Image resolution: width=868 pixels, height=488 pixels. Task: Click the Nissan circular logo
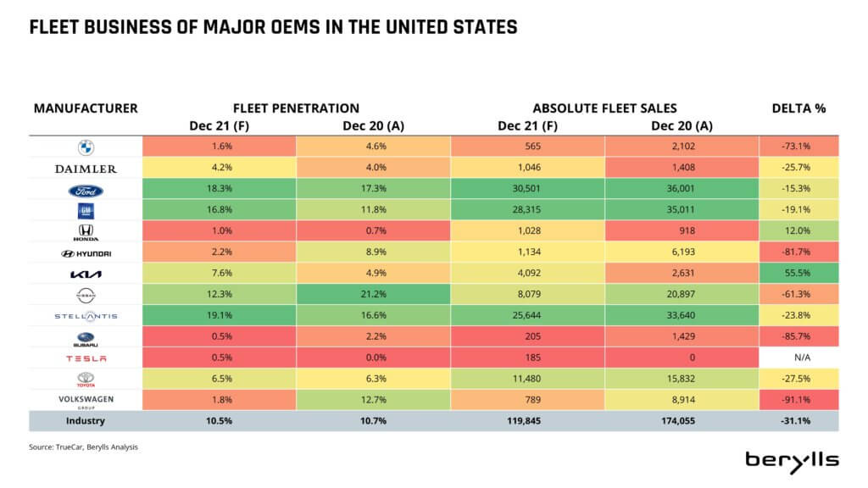point(86,296)
